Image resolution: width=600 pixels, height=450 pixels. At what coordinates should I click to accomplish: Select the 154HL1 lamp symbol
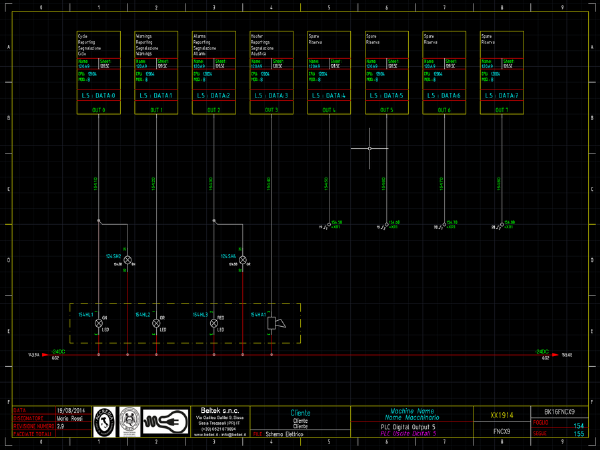[99, 323]
